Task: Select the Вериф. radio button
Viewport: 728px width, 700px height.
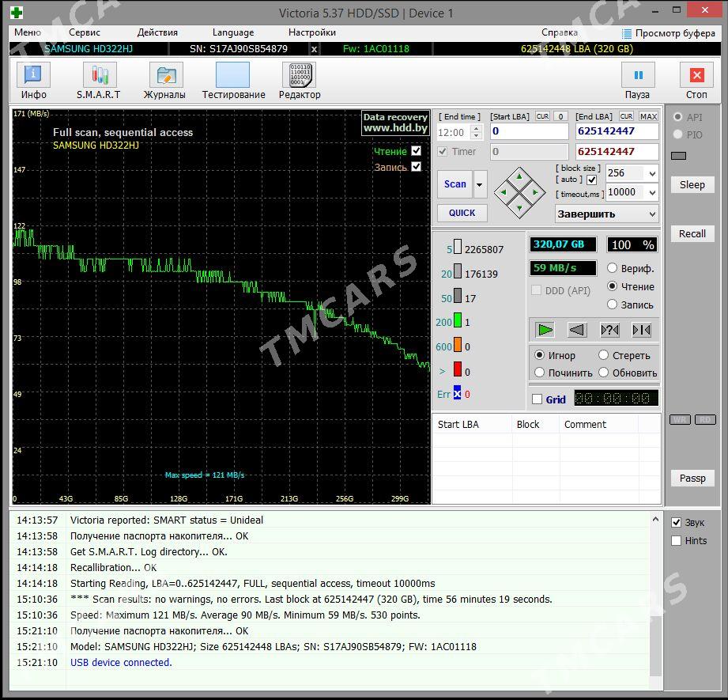Action: (613, 268)
